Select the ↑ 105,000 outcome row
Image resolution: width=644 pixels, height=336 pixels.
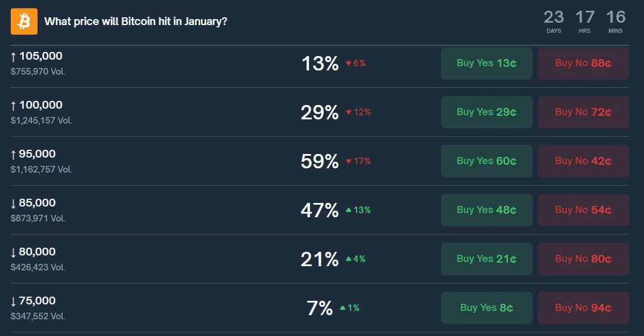(x=37, y=57)
